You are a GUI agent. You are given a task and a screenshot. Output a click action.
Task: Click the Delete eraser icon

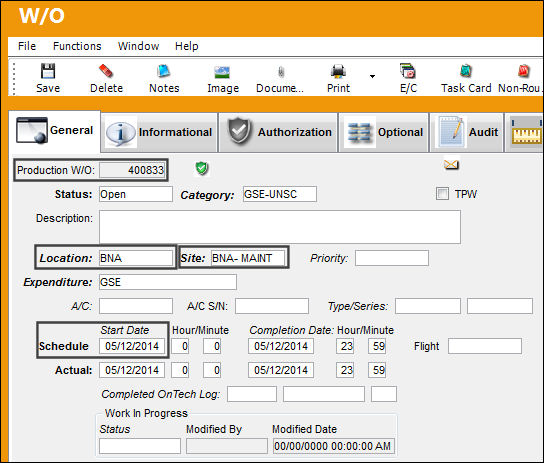tap(106, 71)
